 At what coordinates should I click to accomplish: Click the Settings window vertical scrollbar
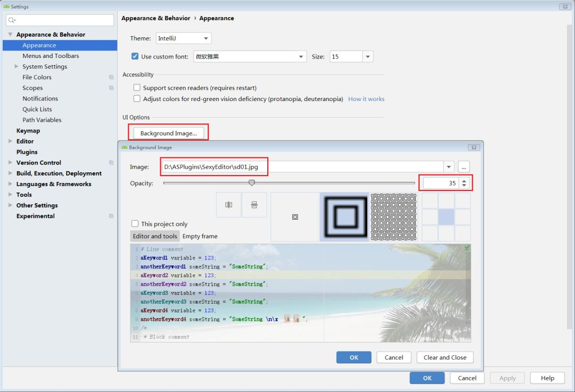click(x=570, y=176)
